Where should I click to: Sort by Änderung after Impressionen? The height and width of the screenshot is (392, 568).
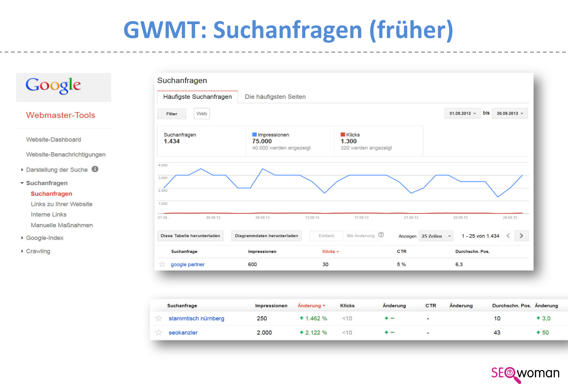311,306
